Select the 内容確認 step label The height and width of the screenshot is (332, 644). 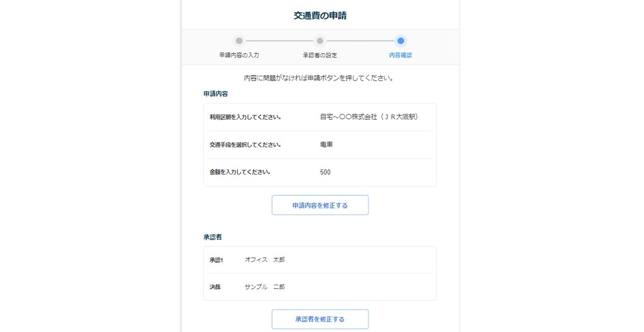pyautogui.click(x=400, y=55)
